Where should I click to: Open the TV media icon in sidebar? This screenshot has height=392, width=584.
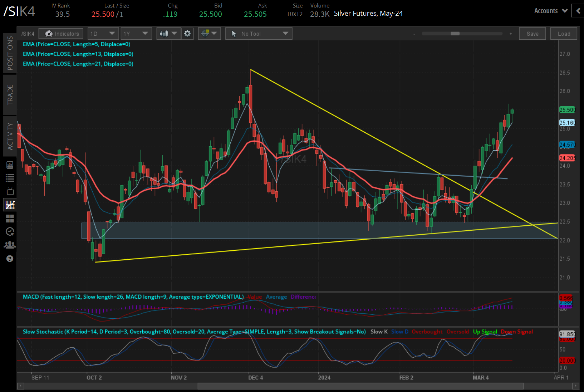tap(10, 191)
